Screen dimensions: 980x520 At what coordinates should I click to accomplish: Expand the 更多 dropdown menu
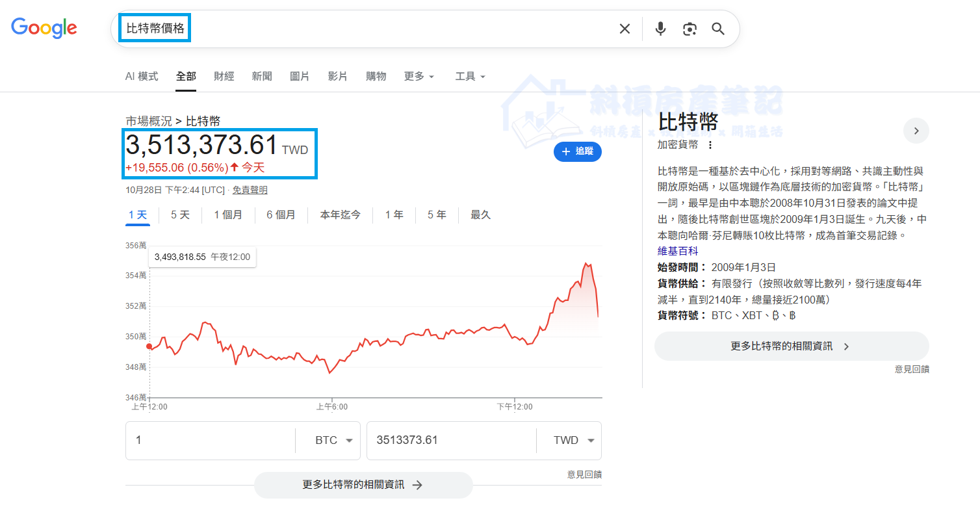(419, 77)
